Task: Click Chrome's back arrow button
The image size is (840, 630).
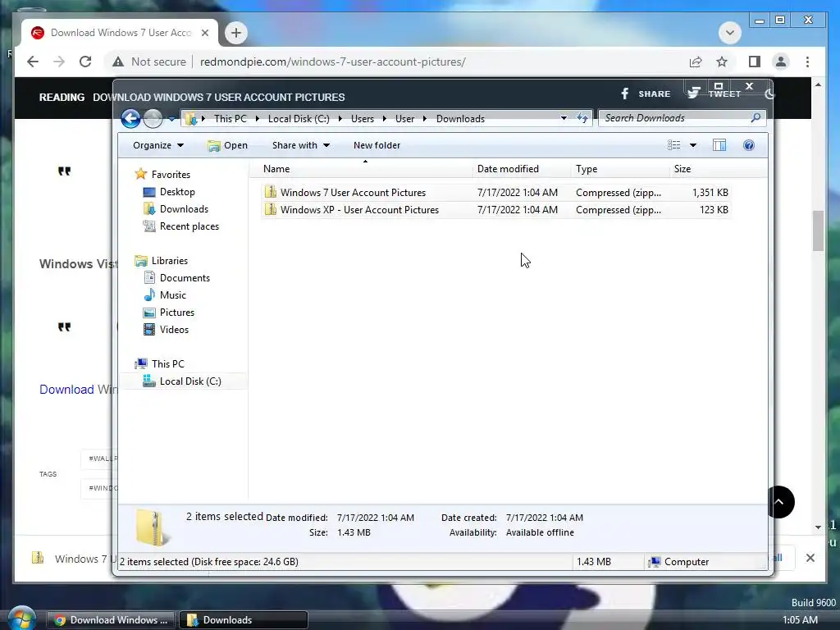Action: coord(33,62)
